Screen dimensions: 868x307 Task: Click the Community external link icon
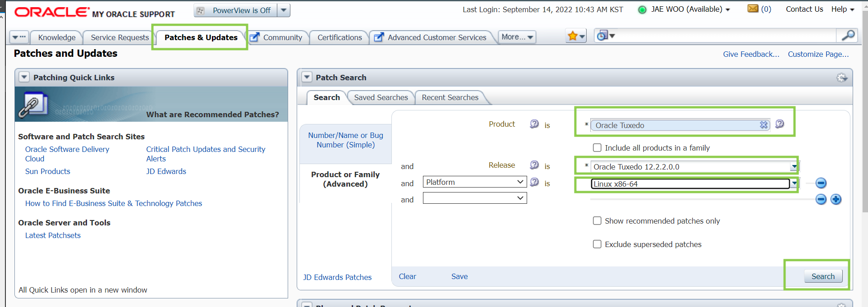tap(255, 37)
